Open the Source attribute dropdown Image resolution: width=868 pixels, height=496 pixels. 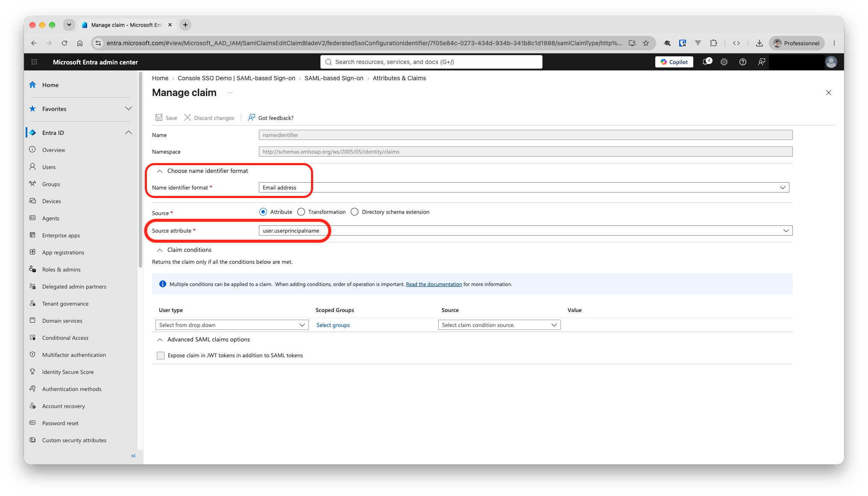click(526, 230)
